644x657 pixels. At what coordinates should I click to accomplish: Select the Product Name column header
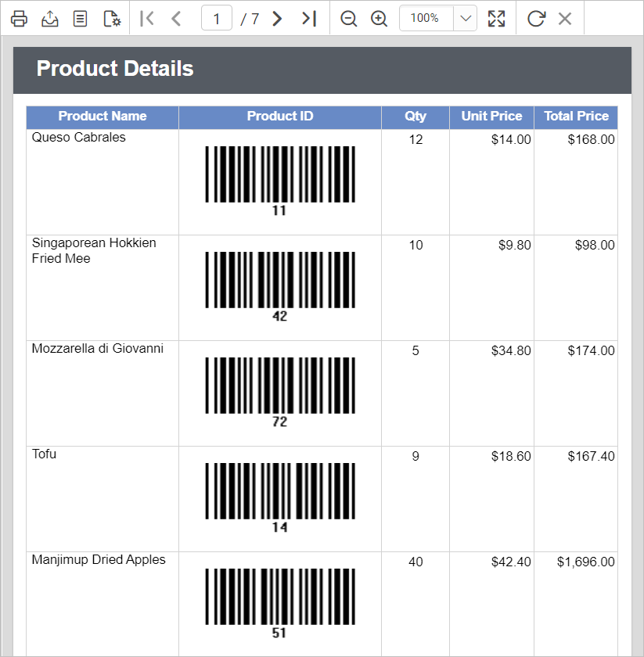(x=102, y=117)
